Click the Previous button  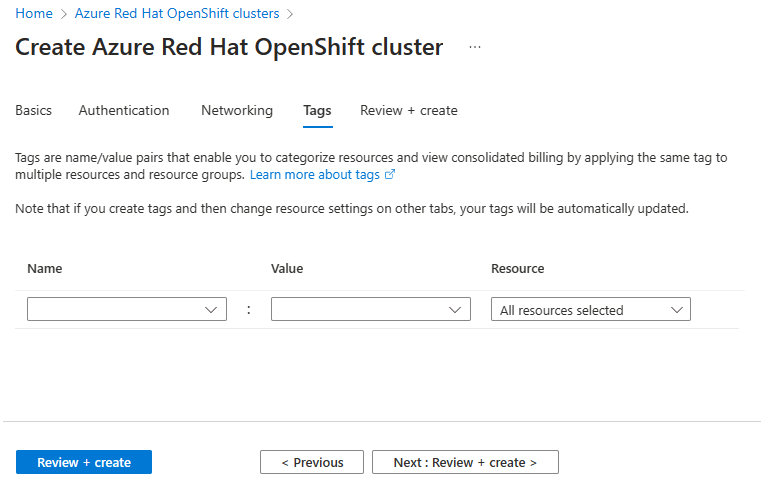point(312,462)
